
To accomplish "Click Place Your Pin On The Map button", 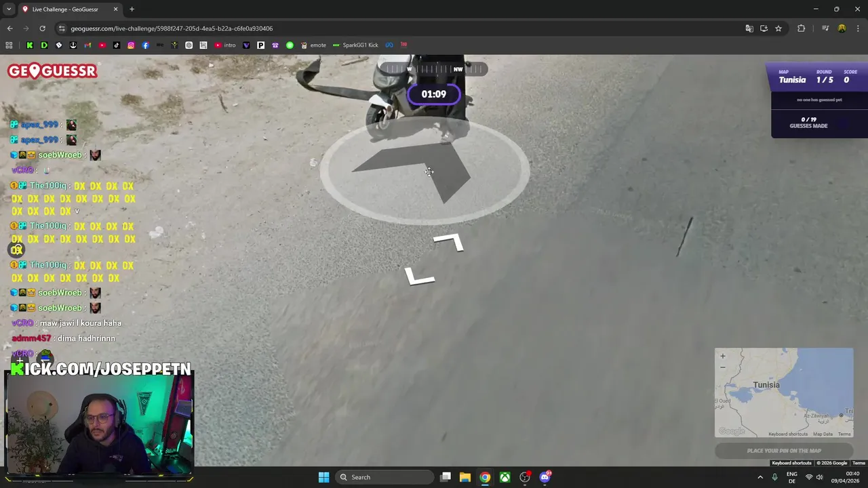I will [784, 451].
